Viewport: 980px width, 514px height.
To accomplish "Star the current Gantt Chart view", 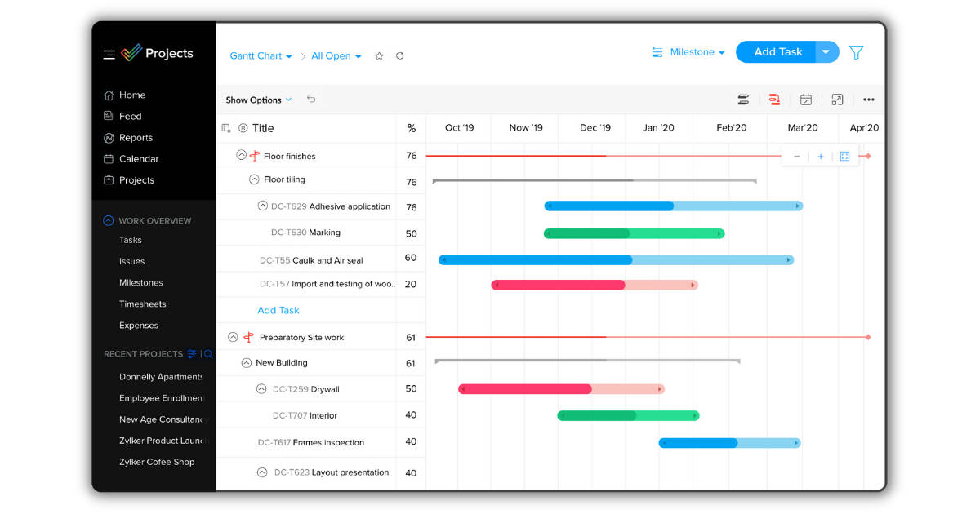I will coord(378,55).
